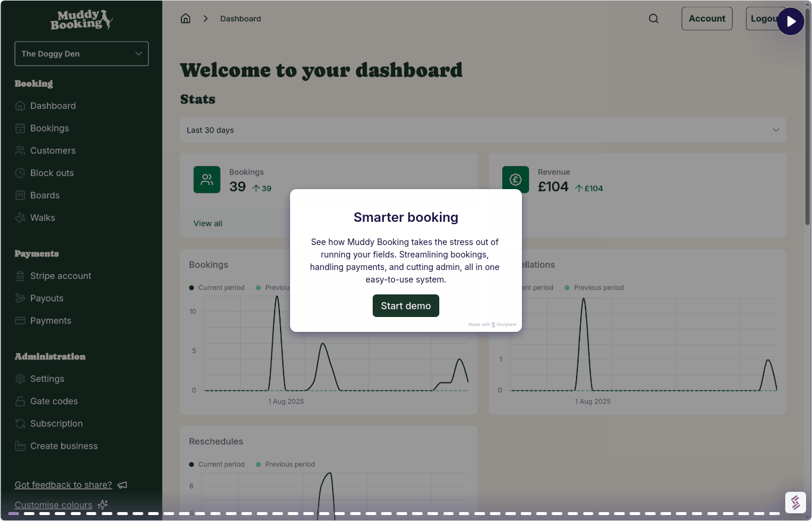Open The Doggy Den business selector
The height and width of the screenshot is (521, 812).
tap(81, 54)
